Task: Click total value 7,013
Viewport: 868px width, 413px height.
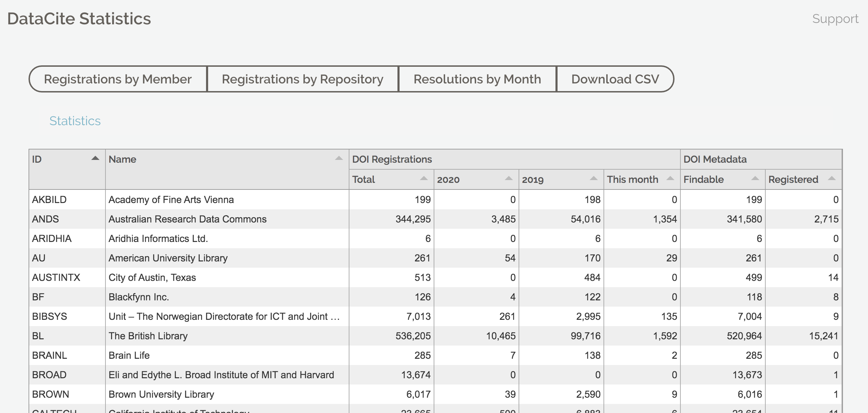Action: [x=419, y=316]
